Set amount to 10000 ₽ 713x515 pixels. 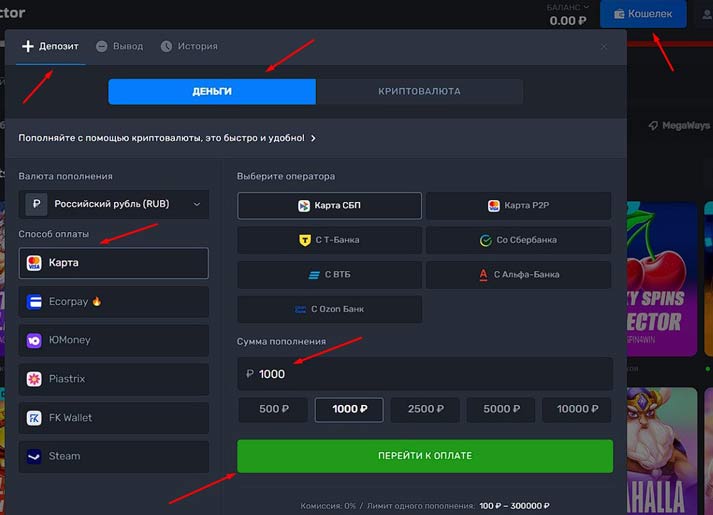tap(577, 409)
